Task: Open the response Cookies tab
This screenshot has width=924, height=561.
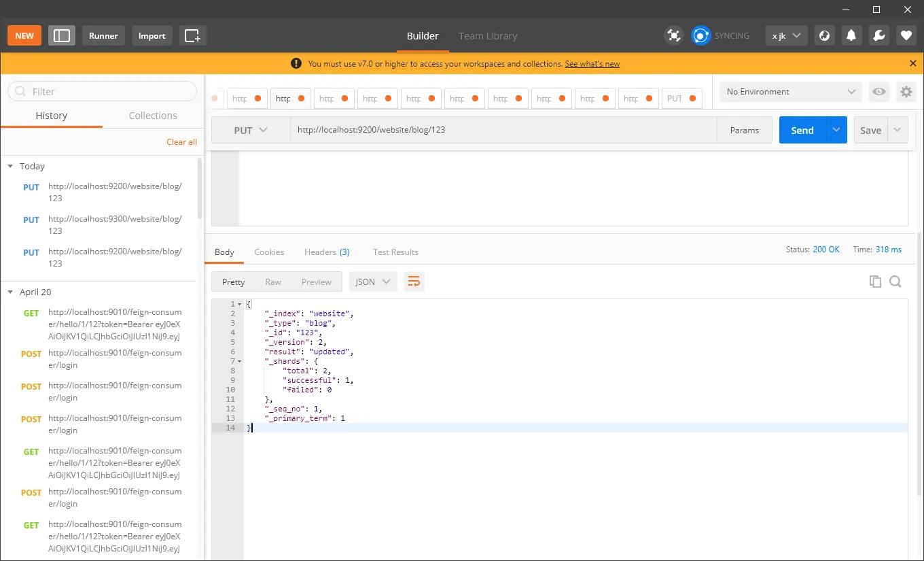Action: click(x=269, y=252)
